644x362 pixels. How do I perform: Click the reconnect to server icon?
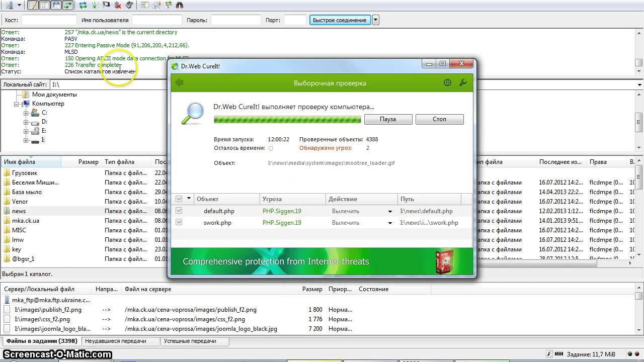[129, 5]
